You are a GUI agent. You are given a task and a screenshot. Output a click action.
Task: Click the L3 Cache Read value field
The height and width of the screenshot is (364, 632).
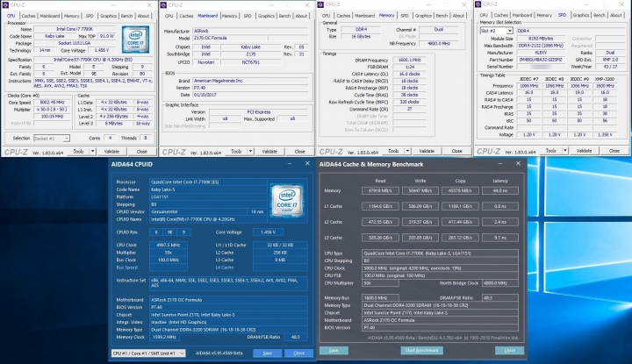coord(380,238)
